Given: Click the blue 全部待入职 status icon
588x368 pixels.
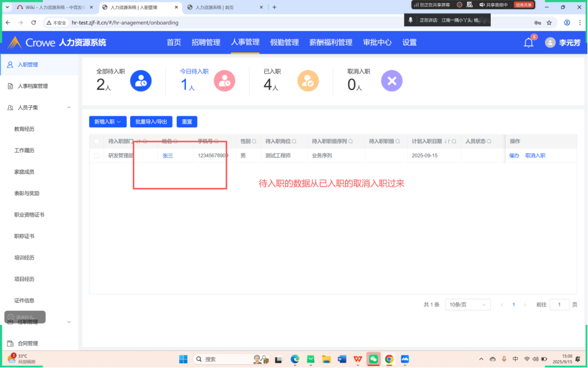Looking at the screenshot, I should click(x=141, y=81).
